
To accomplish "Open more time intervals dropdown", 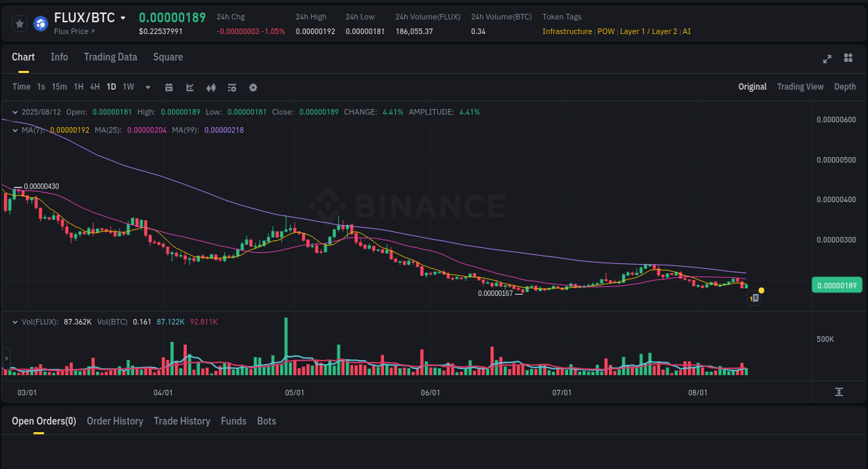I will pyautogui.click(x=148, y=88).
